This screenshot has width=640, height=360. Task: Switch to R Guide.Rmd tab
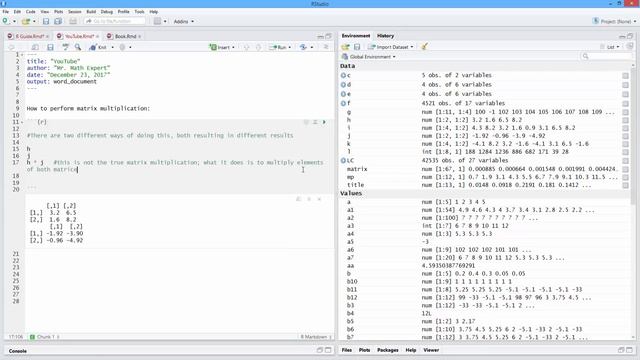(27, 36)
